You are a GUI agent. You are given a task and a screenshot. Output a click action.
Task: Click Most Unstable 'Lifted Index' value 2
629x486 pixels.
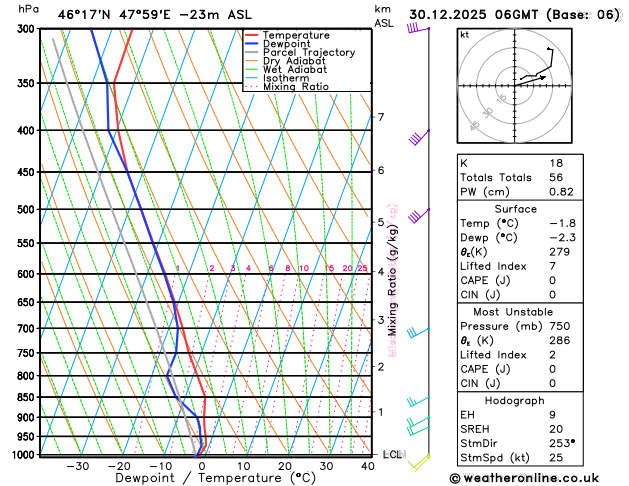tap(552, 355)
